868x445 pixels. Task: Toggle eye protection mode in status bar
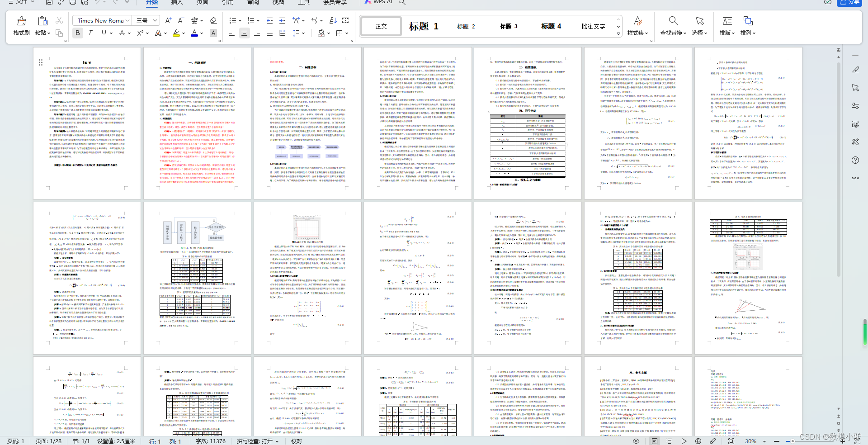tap(636, 441)
